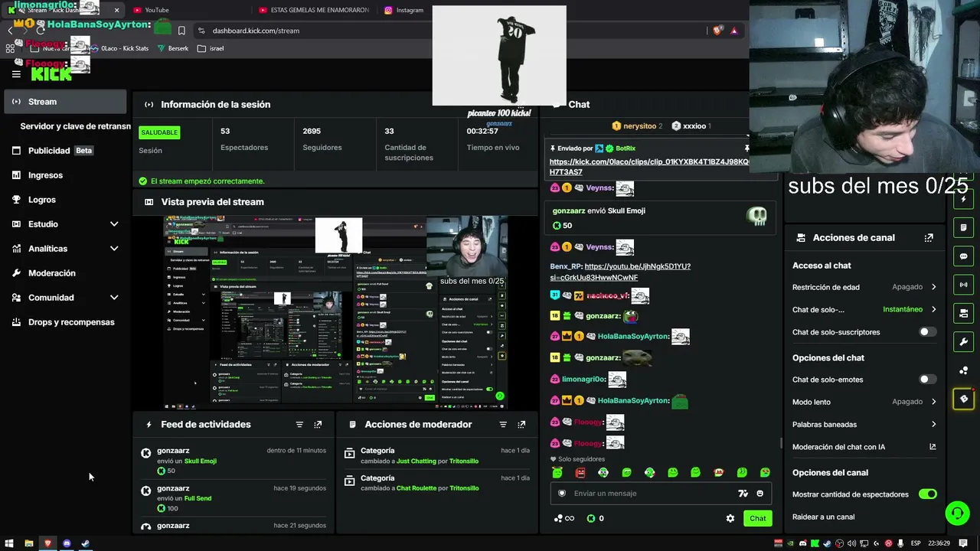
Task: Toggle Chat de solo-emotes switch
Action: click(927, 380)
